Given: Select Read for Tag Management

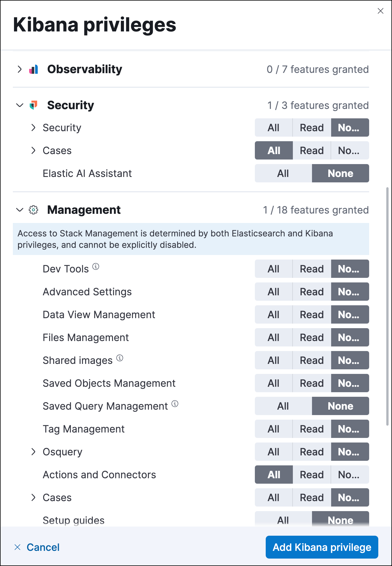Looking at the screenshot, I should coord(312,429).
